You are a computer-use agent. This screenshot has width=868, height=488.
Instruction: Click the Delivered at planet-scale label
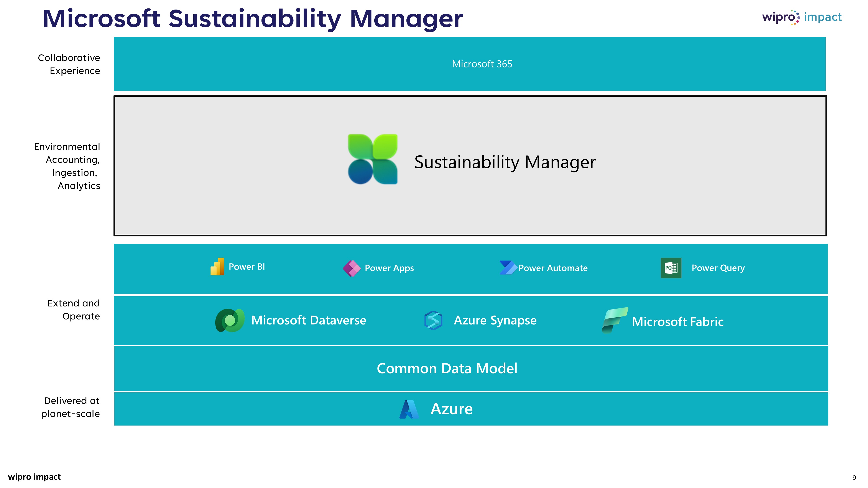click(x=71, y=407)
